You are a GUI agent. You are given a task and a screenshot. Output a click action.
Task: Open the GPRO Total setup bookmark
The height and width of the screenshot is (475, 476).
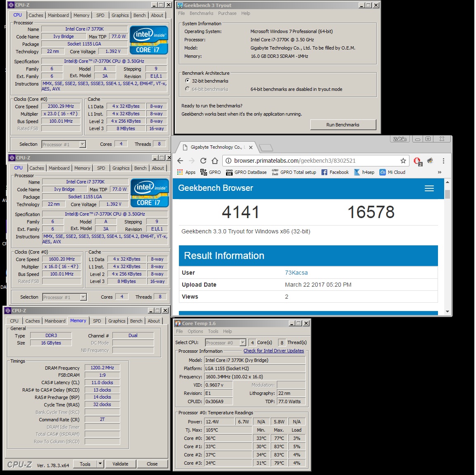coord(294,172)
